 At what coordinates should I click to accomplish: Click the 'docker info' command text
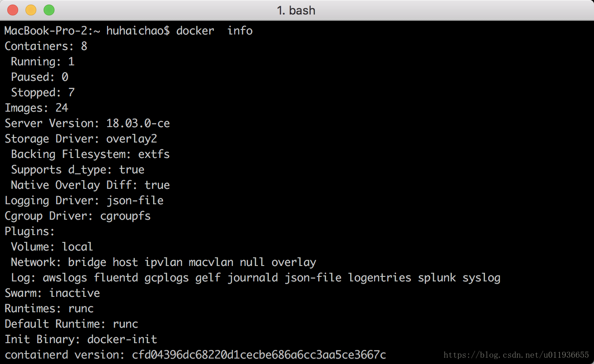(214, 31)
